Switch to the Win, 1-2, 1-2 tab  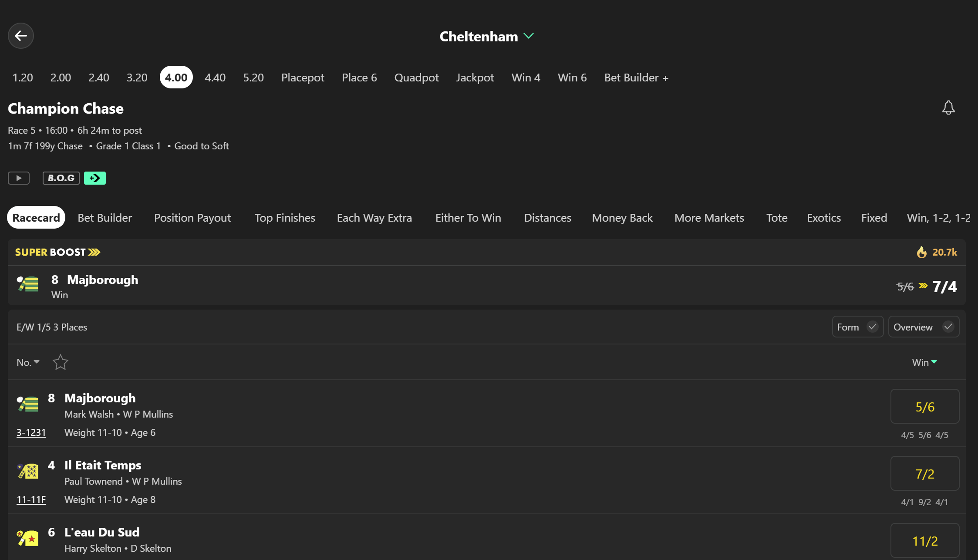939,218
